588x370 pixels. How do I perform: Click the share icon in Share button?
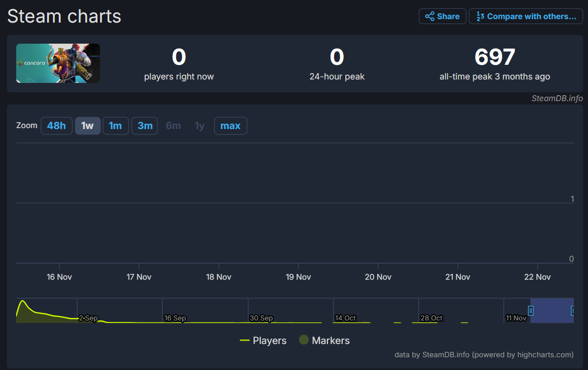[430, 16]
